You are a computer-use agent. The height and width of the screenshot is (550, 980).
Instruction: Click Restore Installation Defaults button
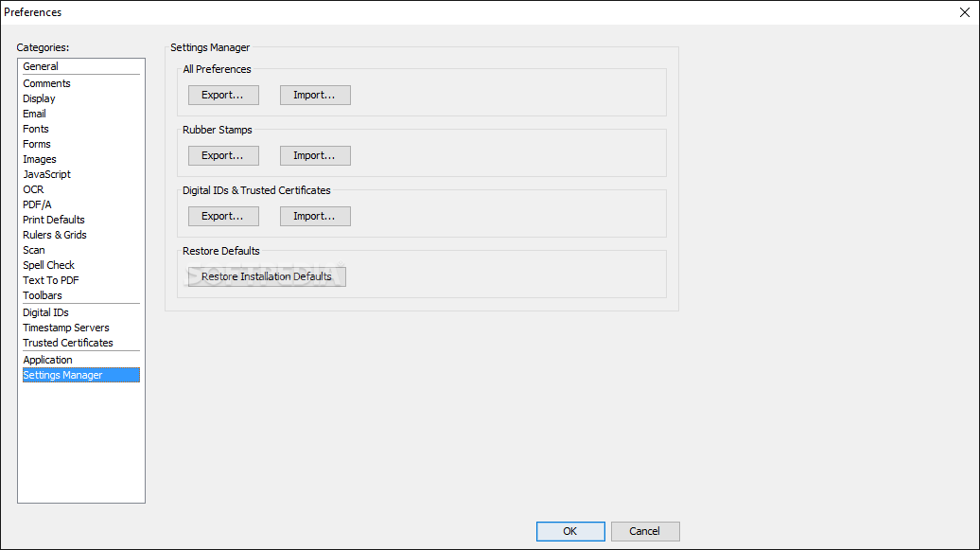tap(267, 276)
